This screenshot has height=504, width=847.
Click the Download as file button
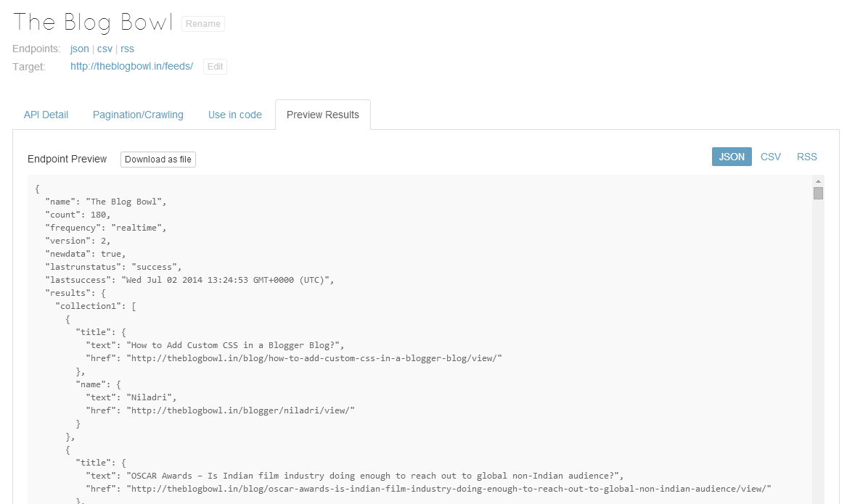point(158,160)
